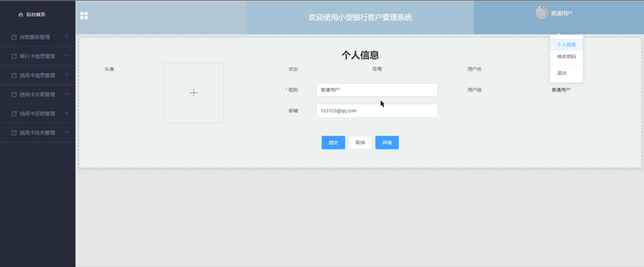Click the 头像 label

coord(109,69)
